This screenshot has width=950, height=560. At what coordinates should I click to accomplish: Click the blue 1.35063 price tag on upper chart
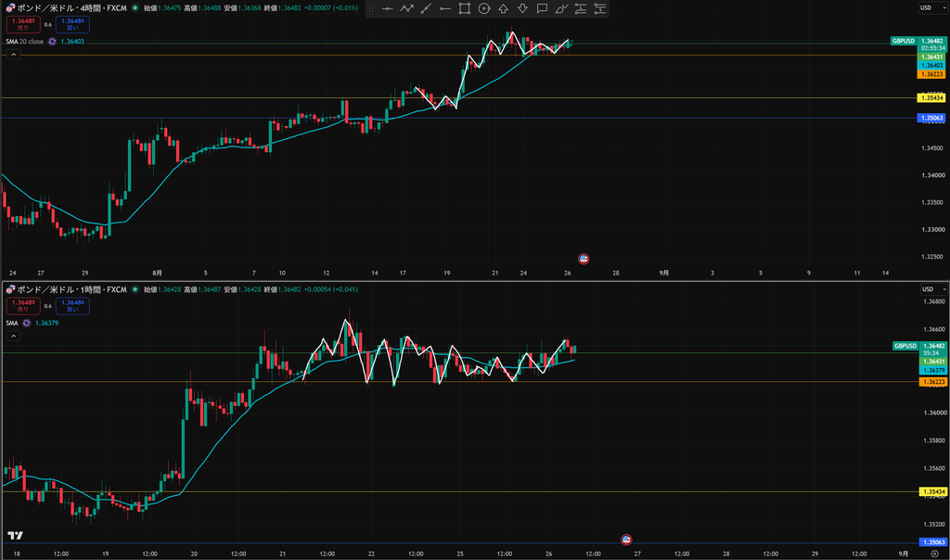point(931,119)
